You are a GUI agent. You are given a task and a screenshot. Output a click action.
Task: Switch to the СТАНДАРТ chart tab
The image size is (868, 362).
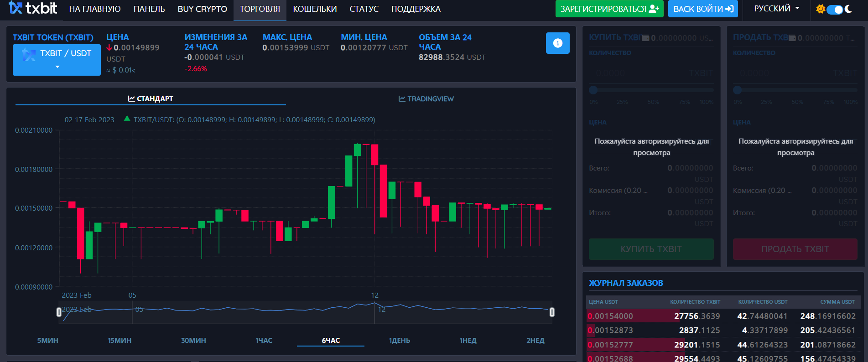(x=151, y=98)
